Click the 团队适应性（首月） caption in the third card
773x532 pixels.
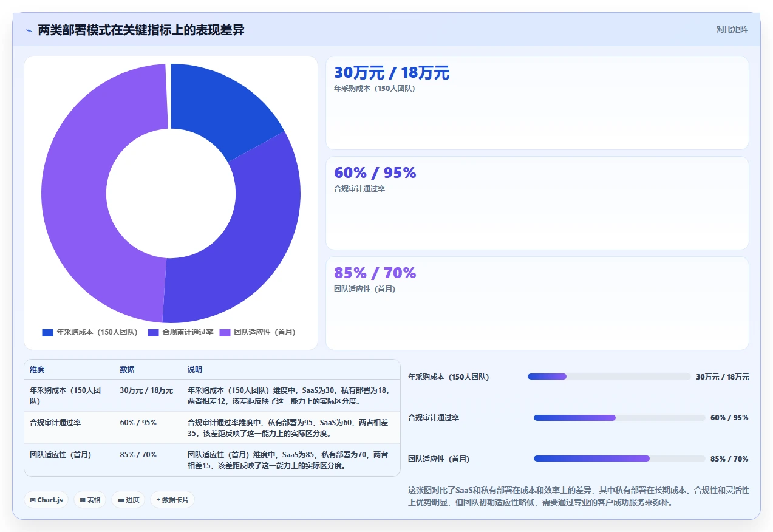(364, 289)
